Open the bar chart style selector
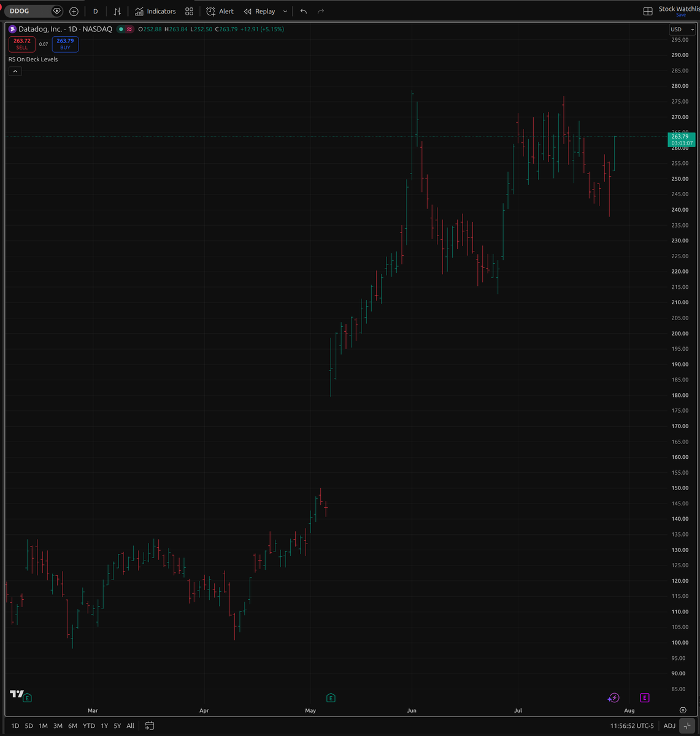700x736 pixels. (117, 11)
